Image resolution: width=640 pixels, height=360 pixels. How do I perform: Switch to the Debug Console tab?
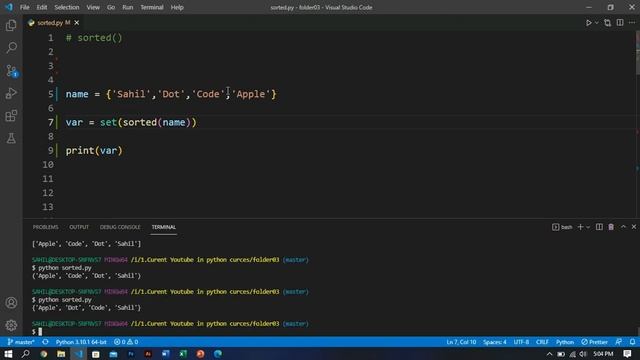coord(120,227)
